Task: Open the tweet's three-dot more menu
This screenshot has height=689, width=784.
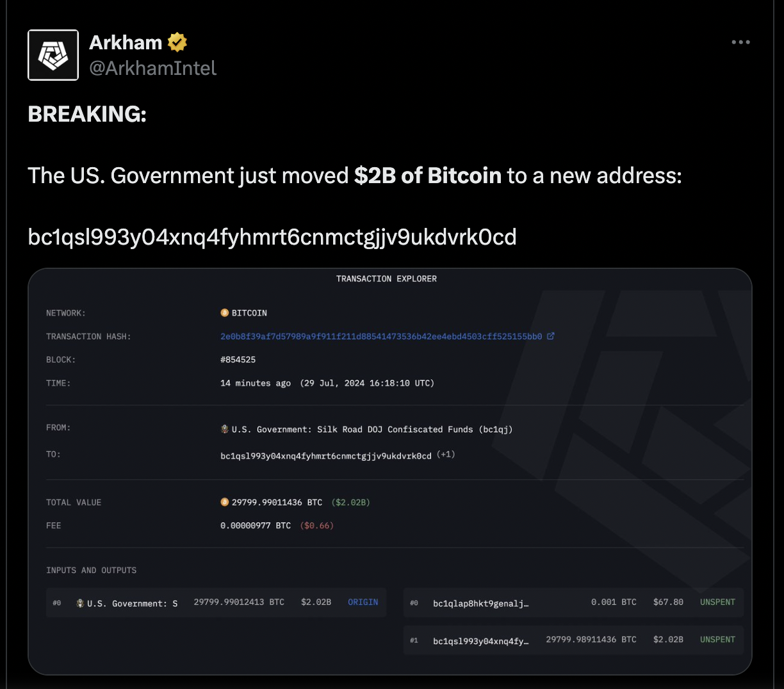Action: [740, 42]
